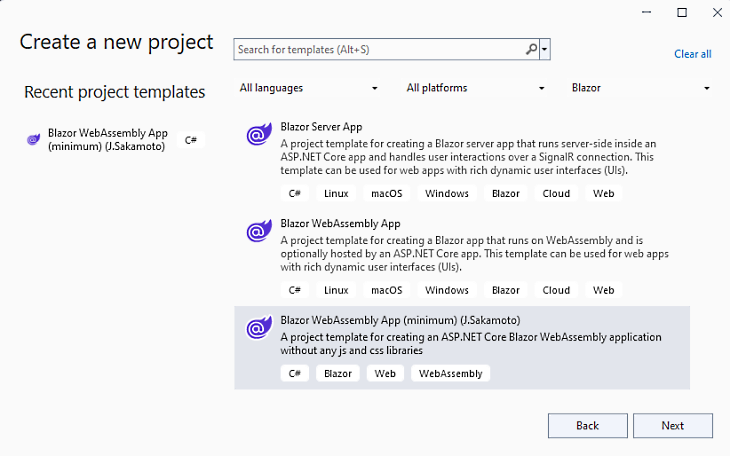Click the Blazor tag of the minimum template

click(338, 374)
